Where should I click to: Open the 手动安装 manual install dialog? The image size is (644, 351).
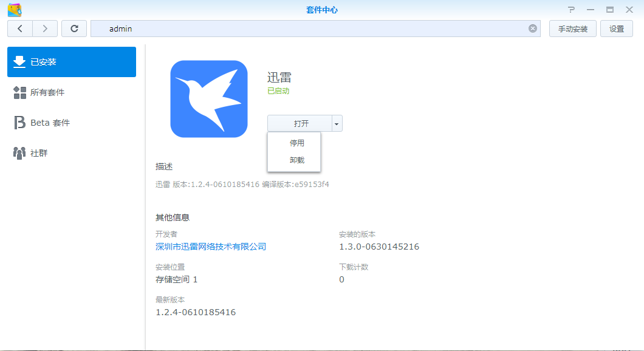click(x=572, y=29)
